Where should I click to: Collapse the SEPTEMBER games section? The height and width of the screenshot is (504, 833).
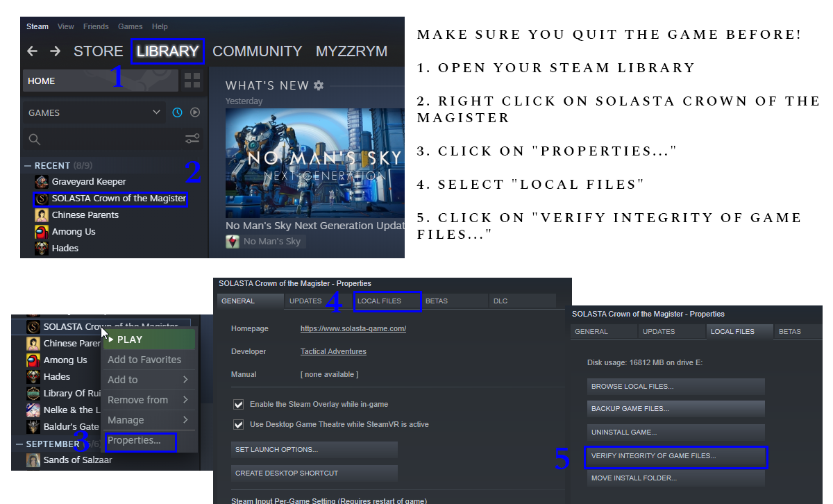pos(19,444)
